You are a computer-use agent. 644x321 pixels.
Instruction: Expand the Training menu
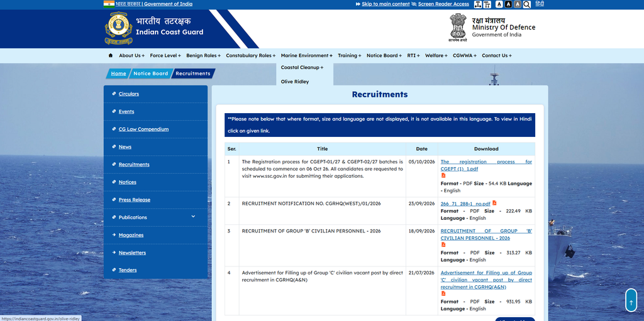point(350,55)
